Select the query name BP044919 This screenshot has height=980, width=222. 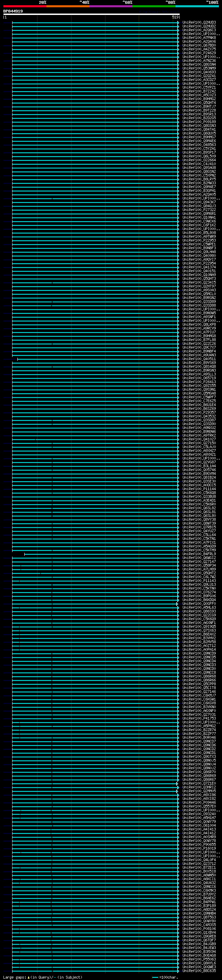tap(13, 11)
